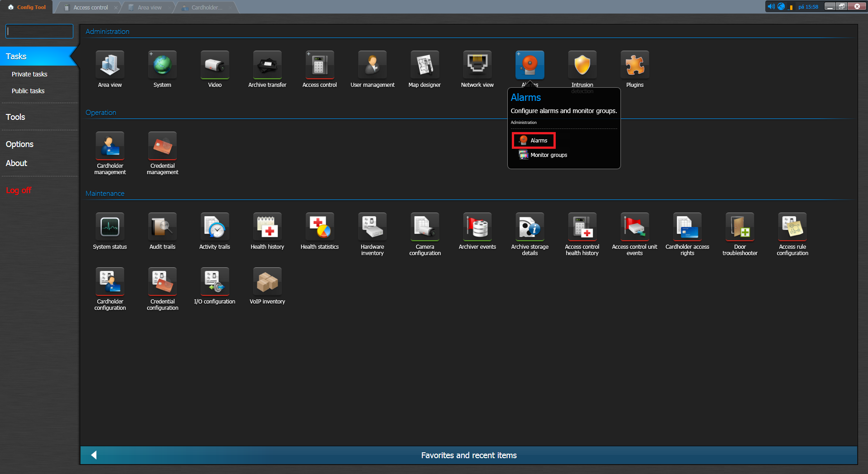Switch to the Access control tab
This screenshot has width=868, height=474.
[91, 7]
